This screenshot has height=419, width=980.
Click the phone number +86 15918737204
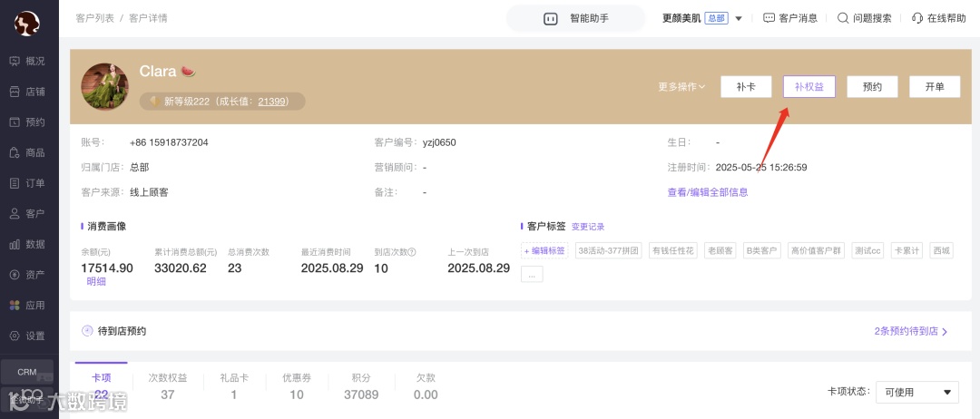[x=169, y=142]
